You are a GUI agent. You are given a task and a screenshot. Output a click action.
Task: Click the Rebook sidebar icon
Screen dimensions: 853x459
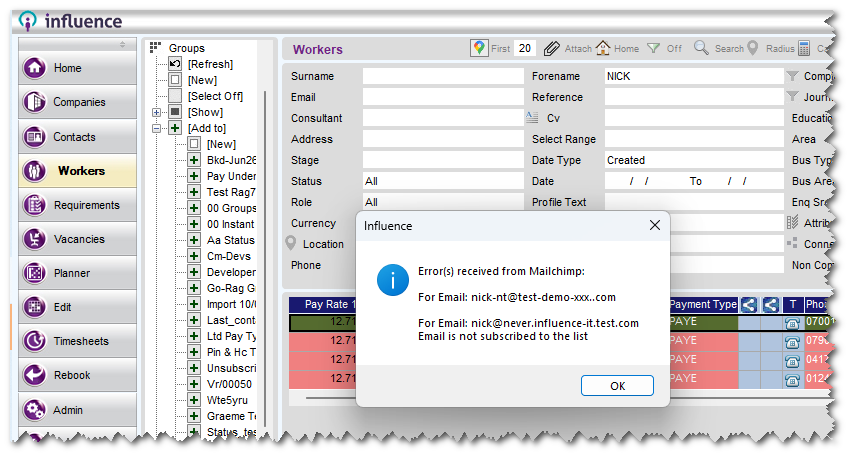click(34, 375)
